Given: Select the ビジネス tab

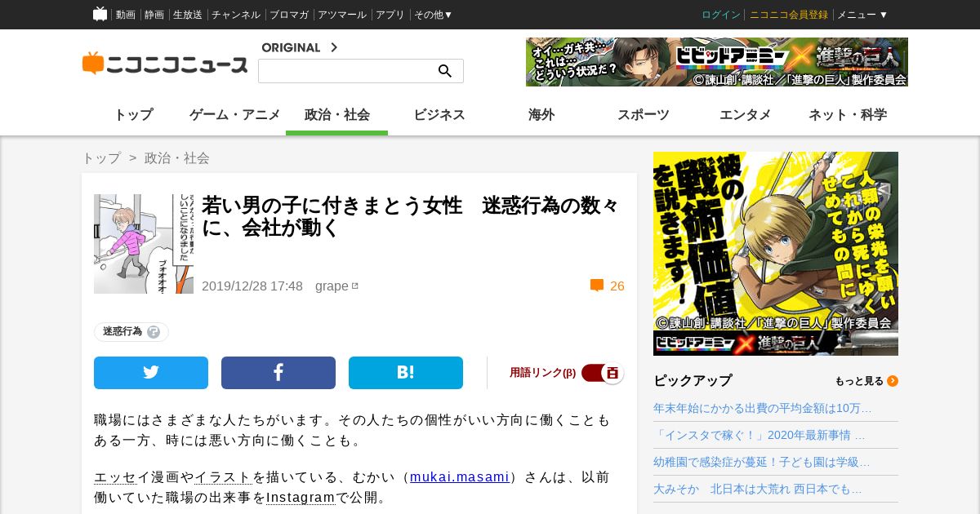Looking at the screenshot, I should 439,115.
